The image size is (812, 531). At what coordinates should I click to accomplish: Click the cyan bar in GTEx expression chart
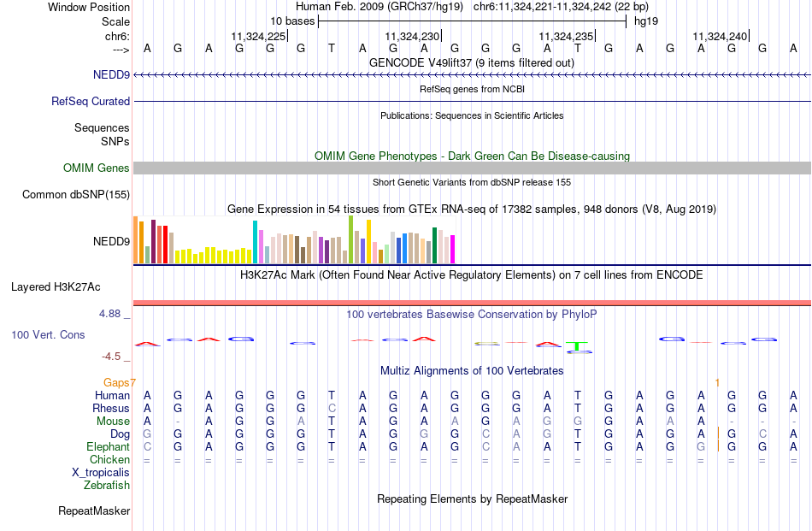[255, 242]
